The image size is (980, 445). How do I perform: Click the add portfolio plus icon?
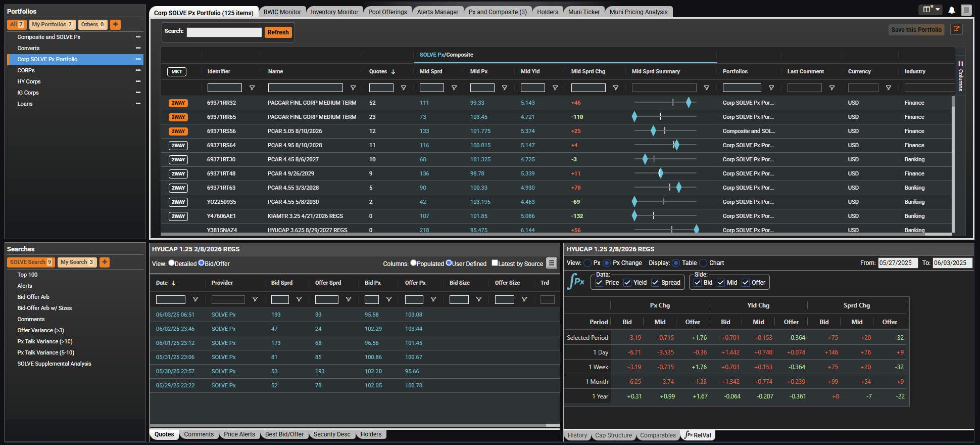115,24
